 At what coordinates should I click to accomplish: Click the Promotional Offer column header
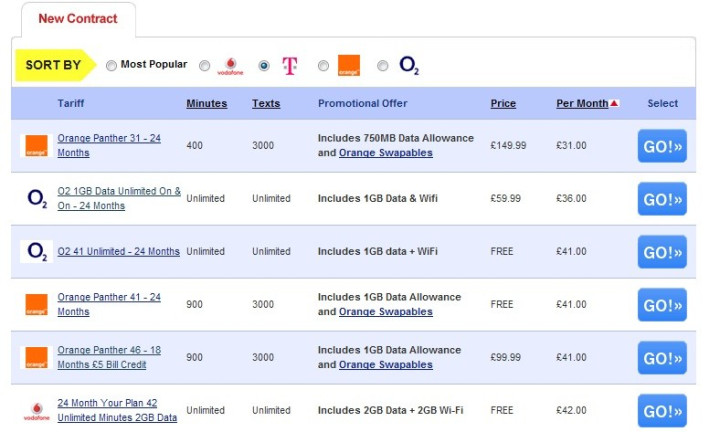[x=363, y=103]
